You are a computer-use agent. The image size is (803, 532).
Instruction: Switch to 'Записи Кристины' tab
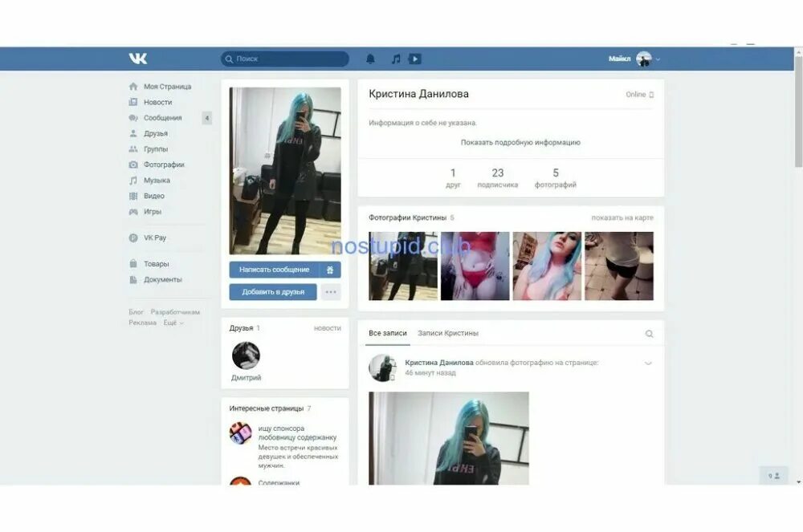(x=448, y=333)
